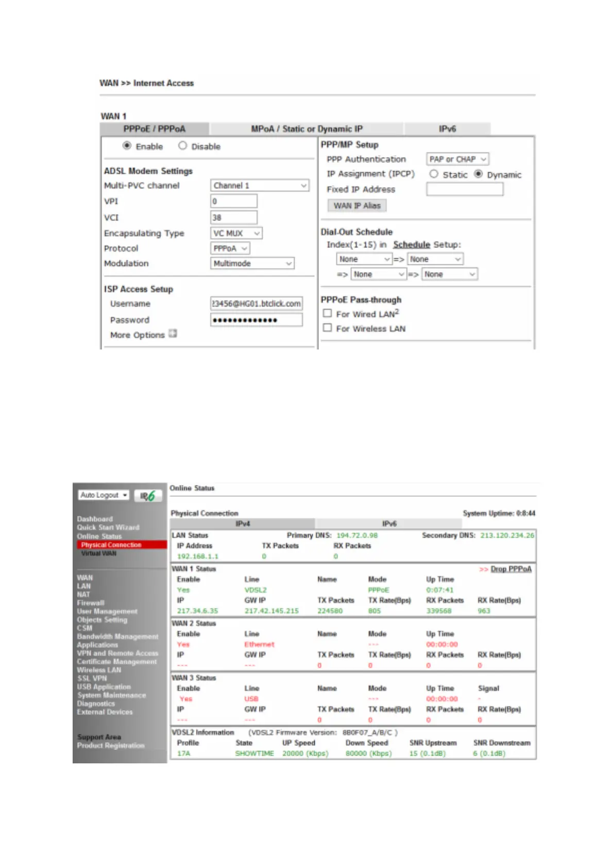Select Physical Connection in sidebar

click(111, 545)
